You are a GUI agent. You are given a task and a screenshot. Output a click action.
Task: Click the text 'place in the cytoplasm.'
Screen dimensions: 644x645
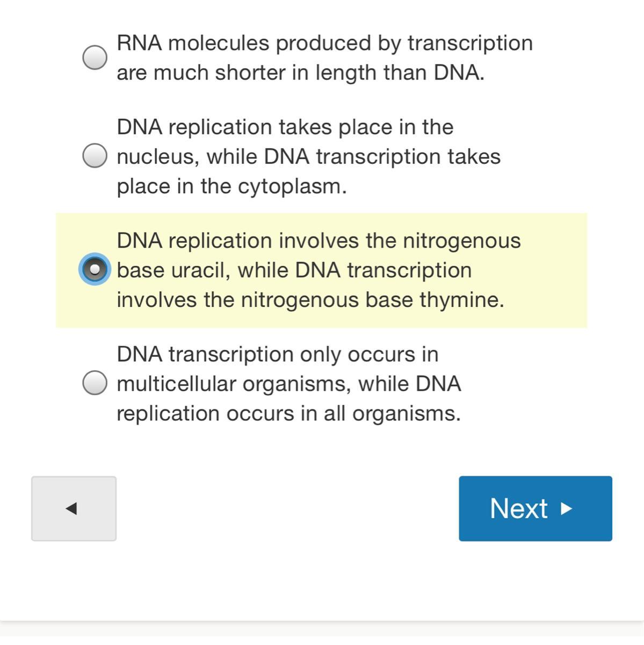231,187
